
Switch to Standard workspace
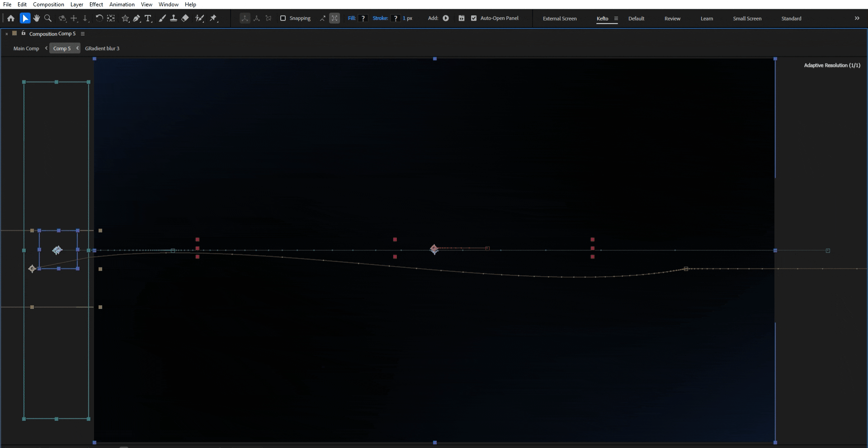pyautogui.click(x=791, y=19)
